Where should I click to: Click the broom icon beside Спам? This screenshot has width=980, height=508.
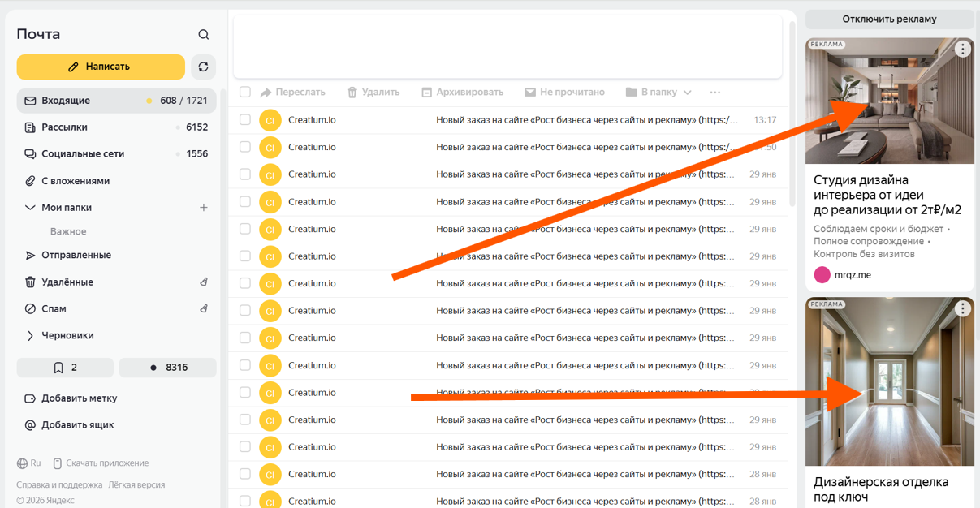pos(204,309)
